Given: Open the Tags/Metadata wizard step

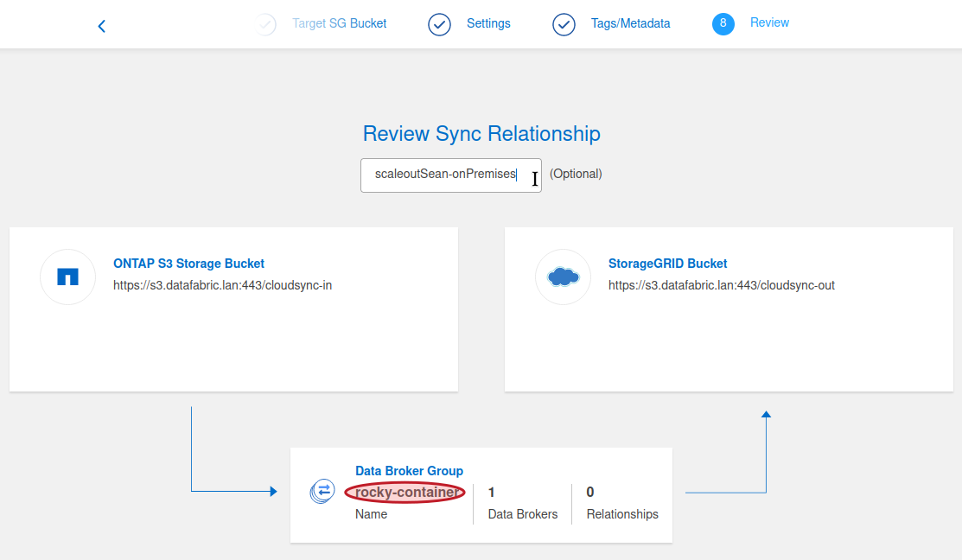Looking at the screenshot, I should tap(630, 23).
